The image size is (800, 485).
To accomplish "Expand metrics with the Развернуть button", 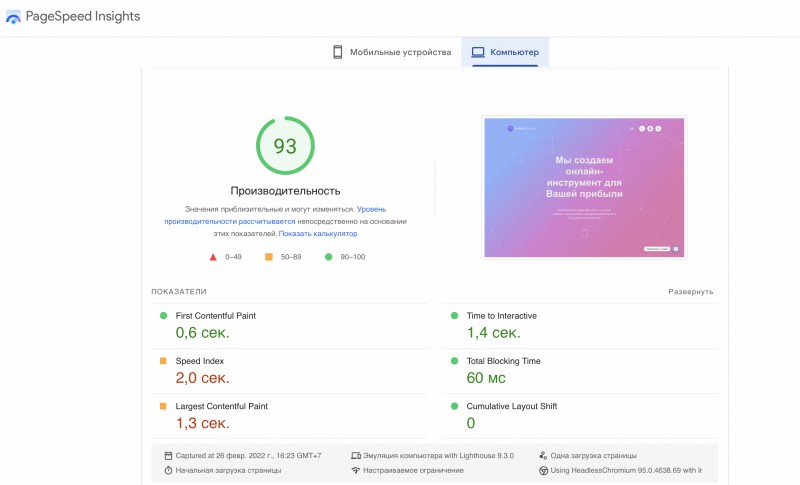I will [x=691, y=292].
